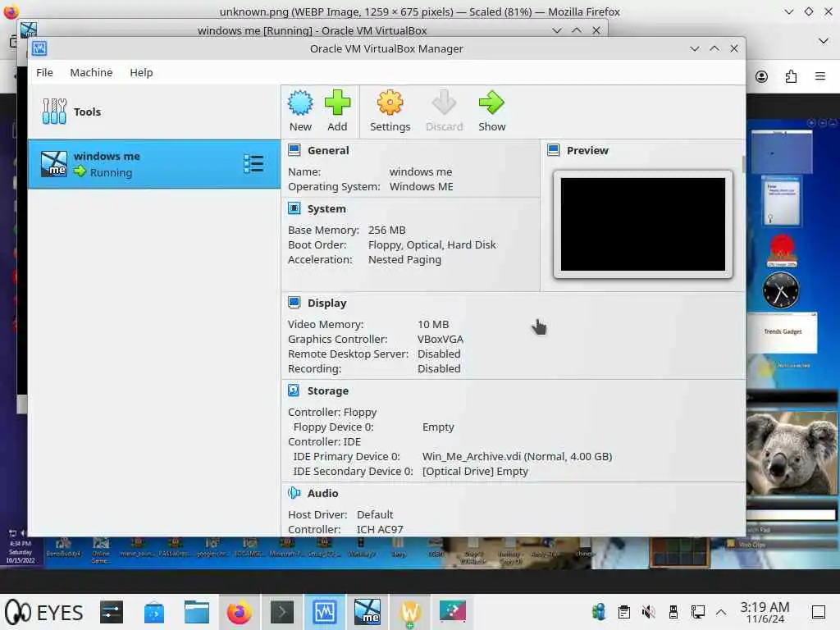Open the File menu

44,72
